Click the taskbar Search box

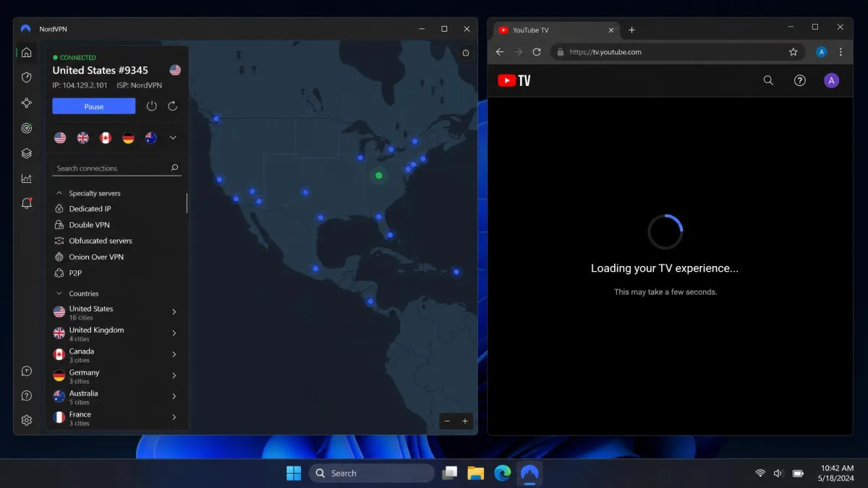(371, 473)
